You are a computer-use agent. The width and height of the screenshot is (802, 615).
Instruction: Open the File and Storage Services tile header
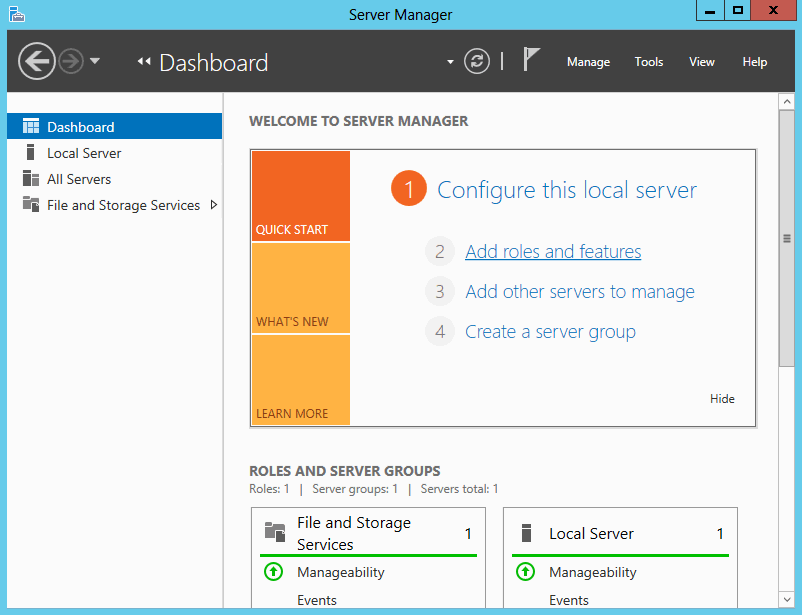click(368, 533)
